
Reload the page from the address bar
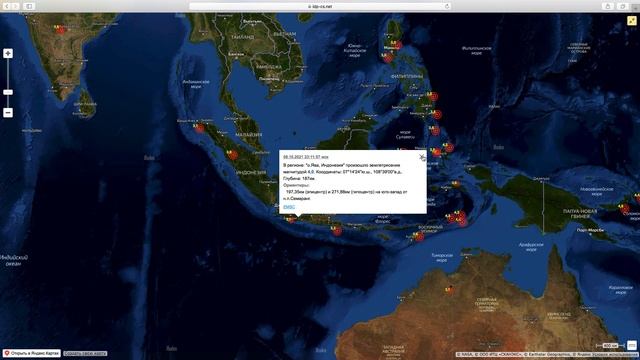[x=447, y=6]
